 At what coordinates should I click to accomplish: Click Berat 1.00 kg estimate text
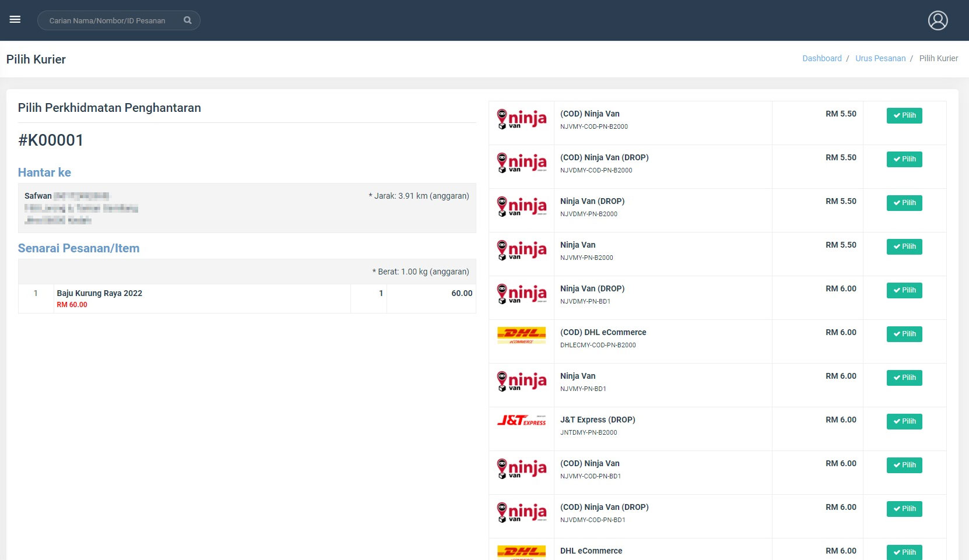coord(420,272)
